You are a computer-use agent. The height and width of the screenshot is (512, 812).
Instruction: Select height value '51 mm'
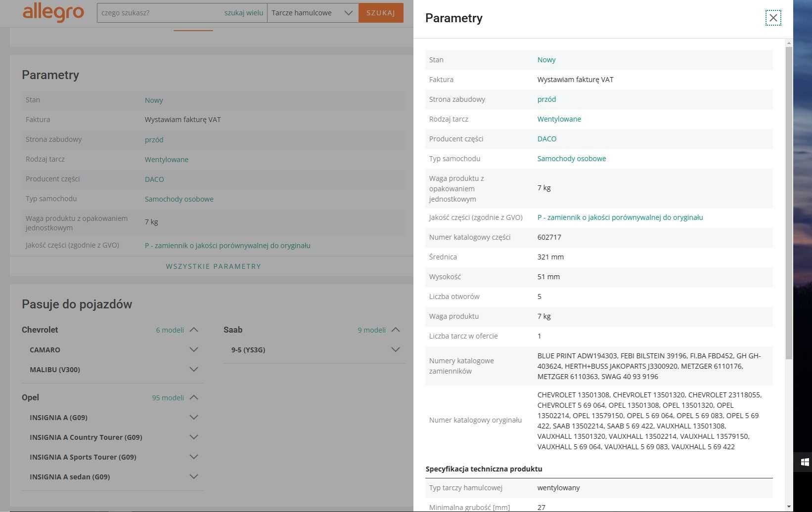tap(548, 277)
